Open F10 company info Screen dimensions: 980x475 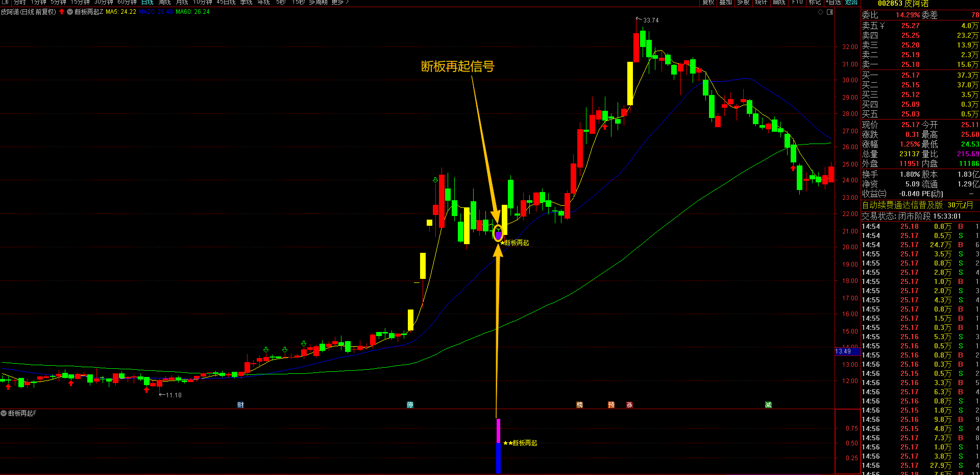(797, 2)
